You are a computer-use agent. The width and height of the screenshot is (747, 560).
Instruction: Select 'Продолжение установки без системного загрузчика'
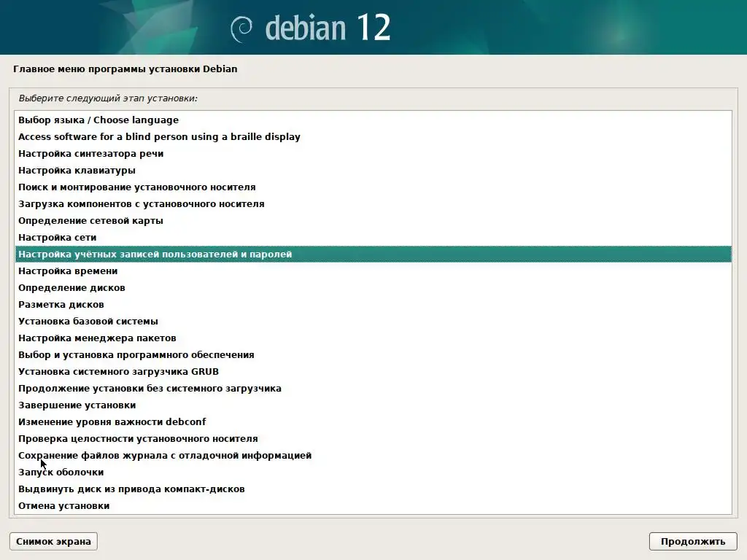[373, 388]
